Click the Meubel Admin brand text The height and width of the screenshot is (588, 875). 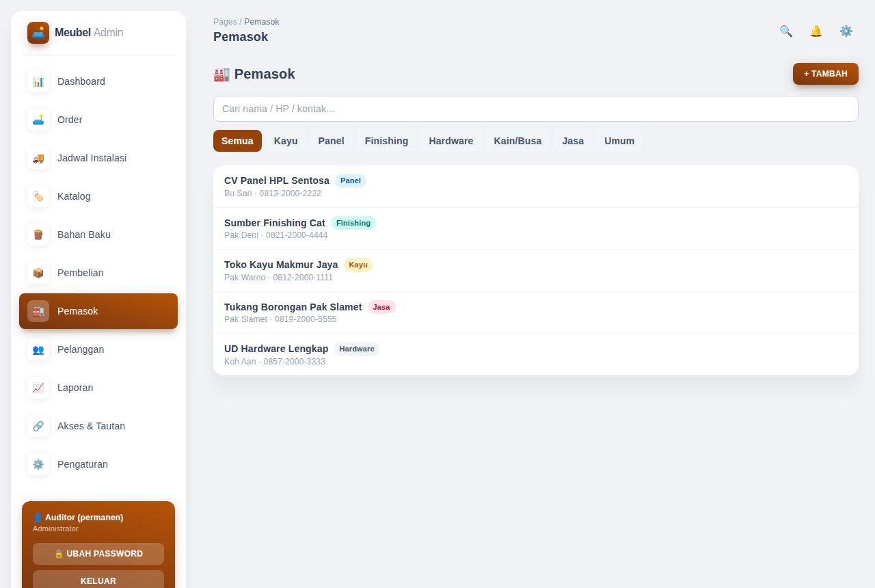pos(89,33)
